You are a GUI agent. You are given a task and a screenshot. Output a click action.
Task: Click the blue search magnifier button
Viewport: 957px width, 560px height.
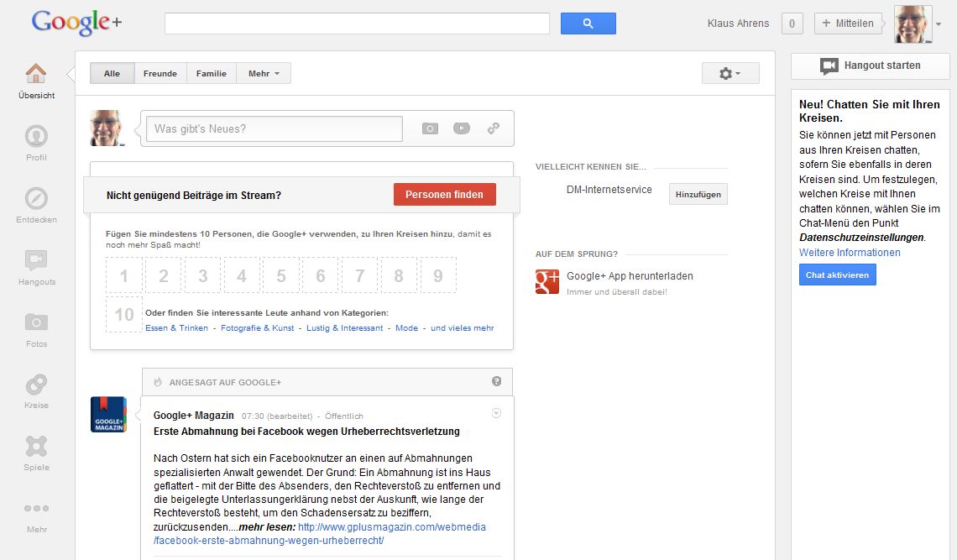[588, 24]
